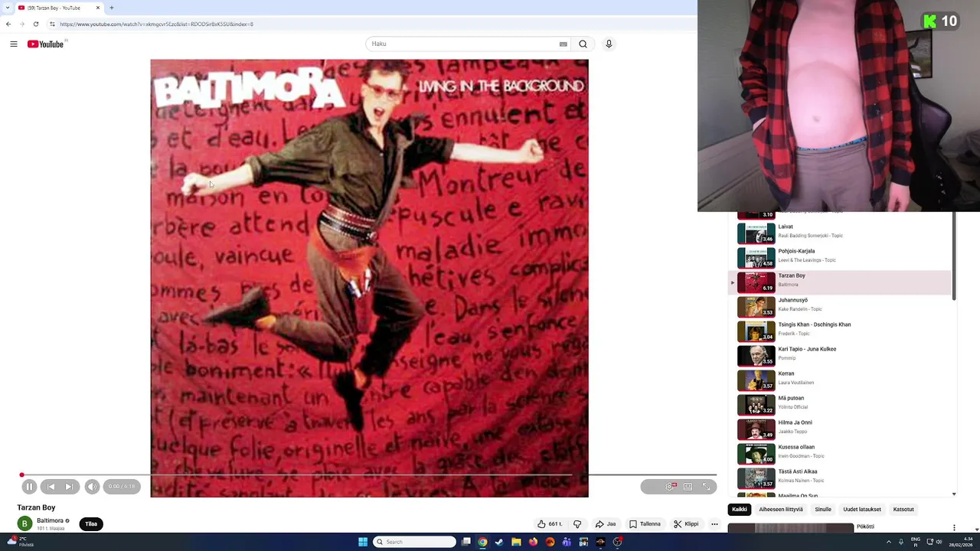The image size is (980, 551).
Task: Open options for the Pökötti video
Action: tap(954, 527)
